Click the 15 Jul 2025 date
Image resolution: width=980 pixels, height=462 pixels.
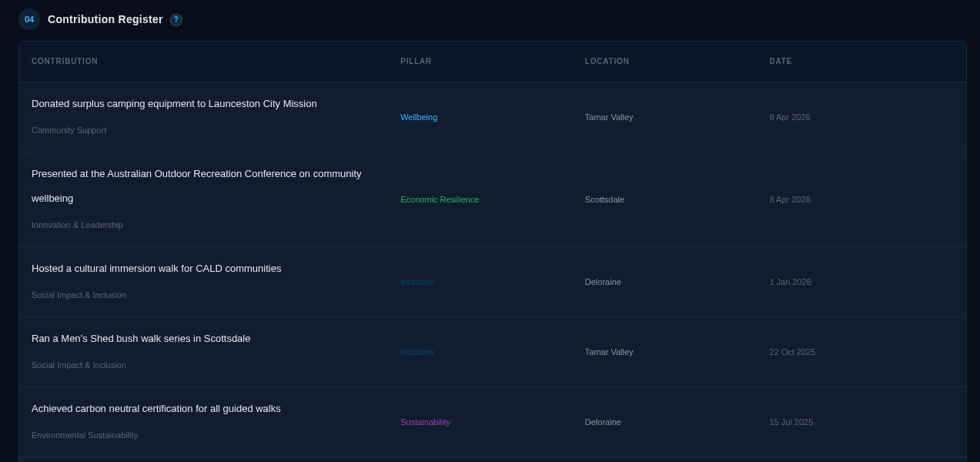pyautogui.click(x=791, y=422)
